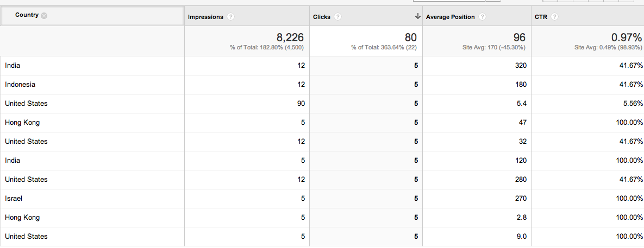Screen dimensions: 644x248
Task: Toggle the sort arrow in Clicks column
Action: point(418,16)
